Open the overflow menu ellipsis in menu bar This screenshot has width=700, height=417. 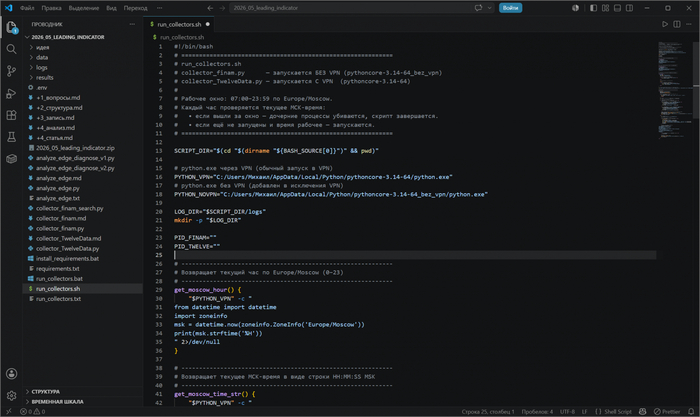click(160, 8)
